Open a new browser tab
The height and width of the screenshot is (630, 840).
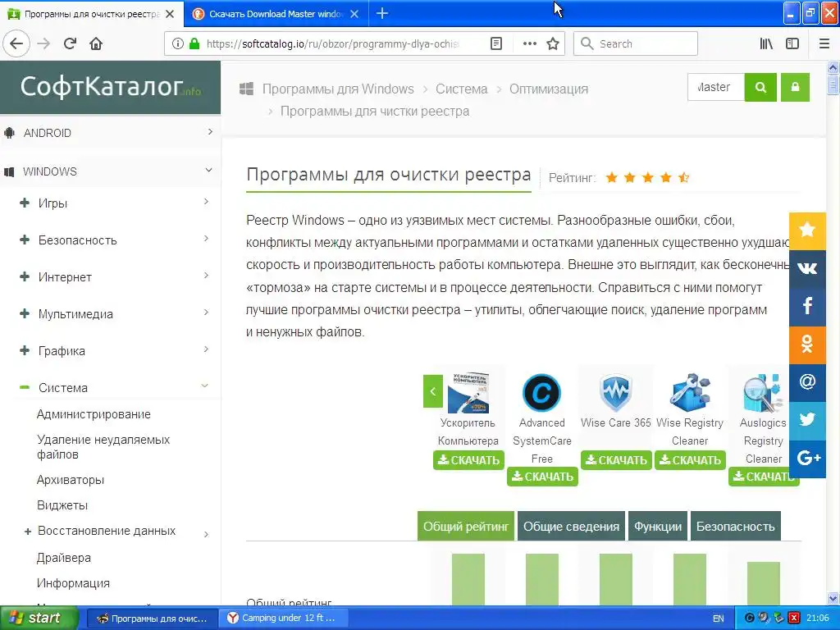coord(382,13)
